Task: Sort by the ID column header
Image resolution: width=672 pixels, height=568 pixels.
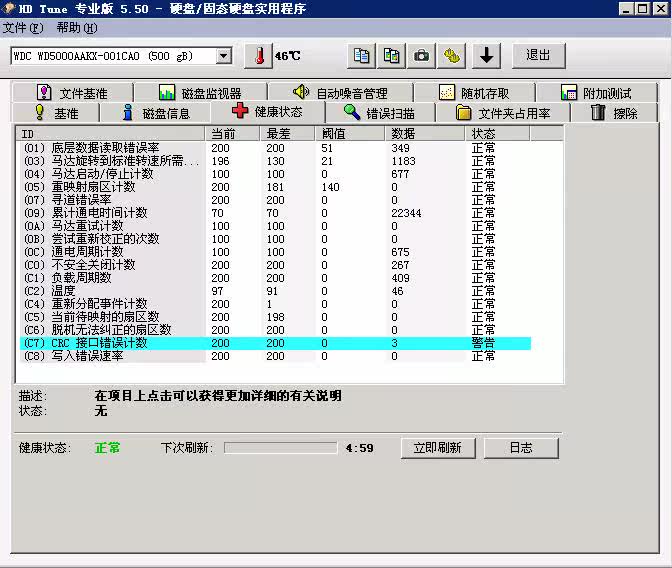Action: [111, 134]
